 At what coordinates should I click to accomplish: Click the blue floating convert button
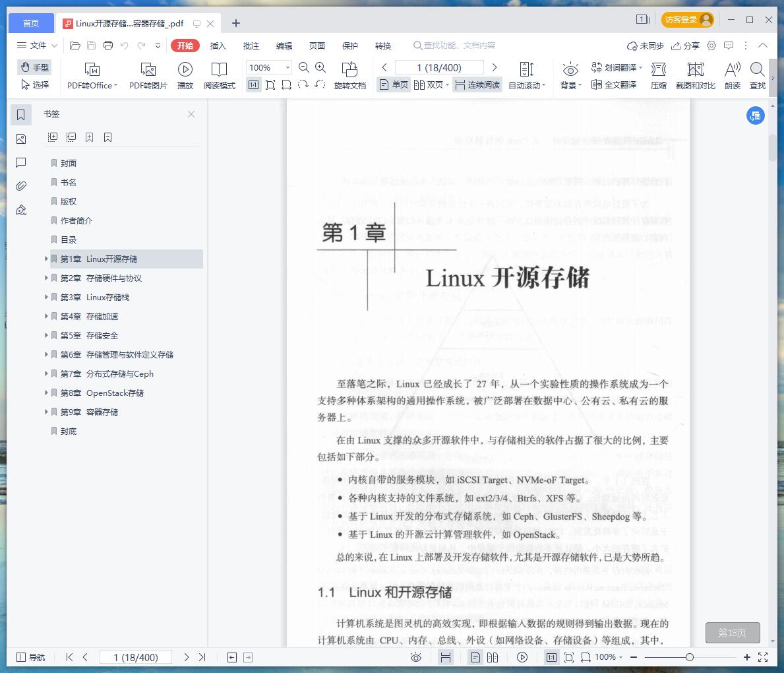(756, 115)
